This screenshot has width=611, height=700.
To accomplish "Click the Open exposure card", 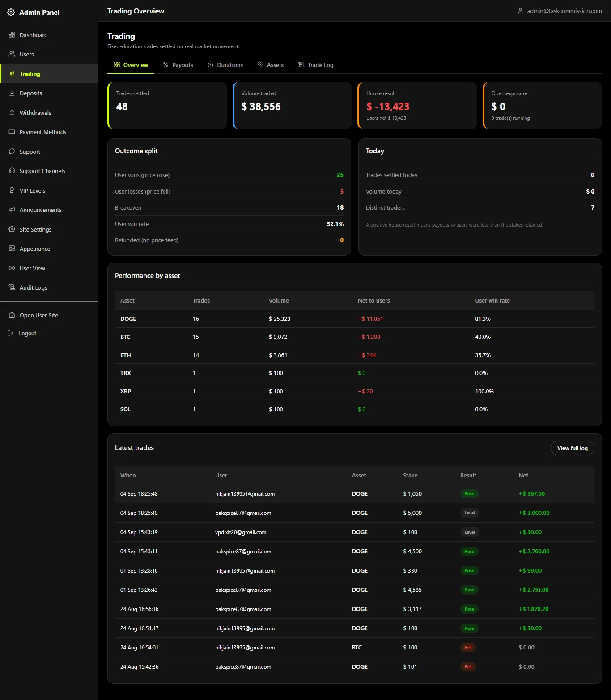I will (542, 105).
